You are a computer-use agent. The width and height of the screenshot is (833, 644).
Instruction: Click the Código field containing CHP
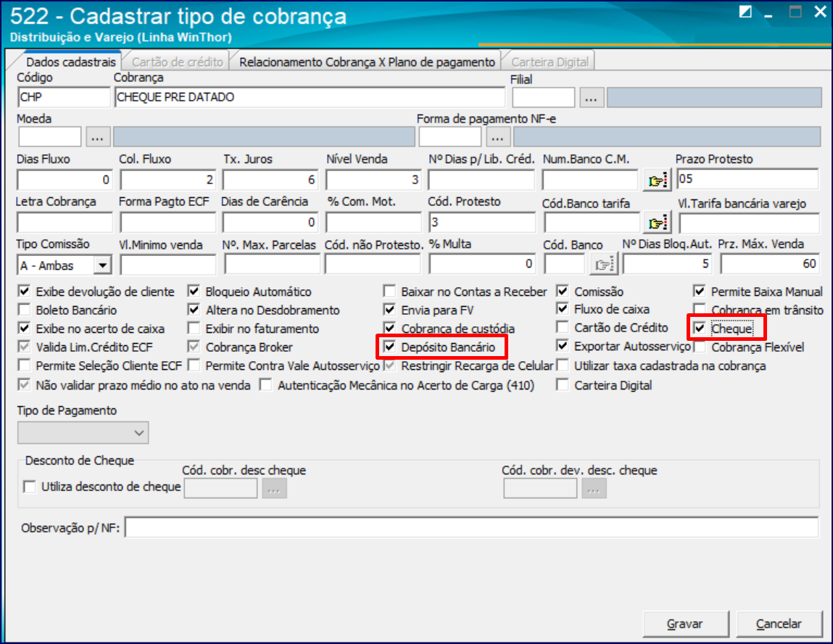click(64, 97)
